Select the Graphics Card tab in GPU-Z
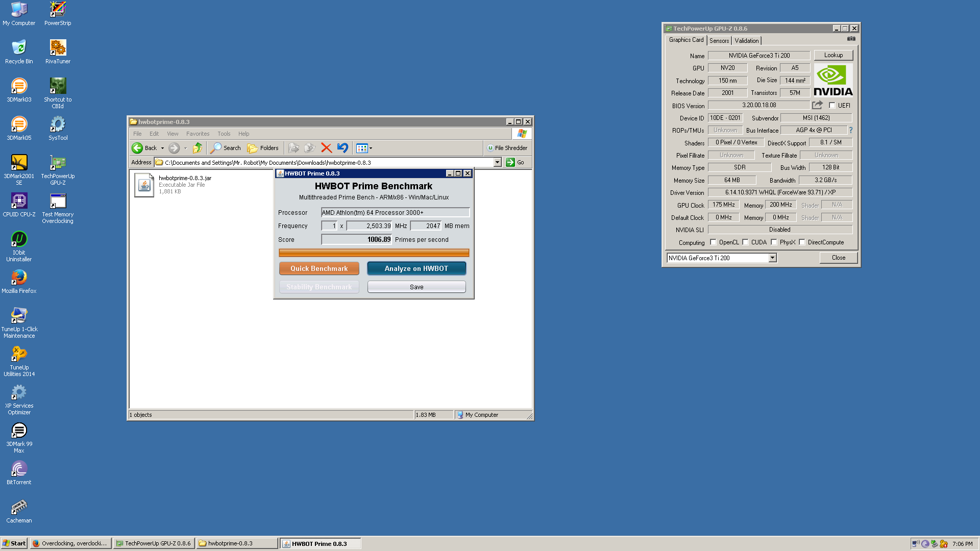The image size is (980, 551). pos(686,40)
